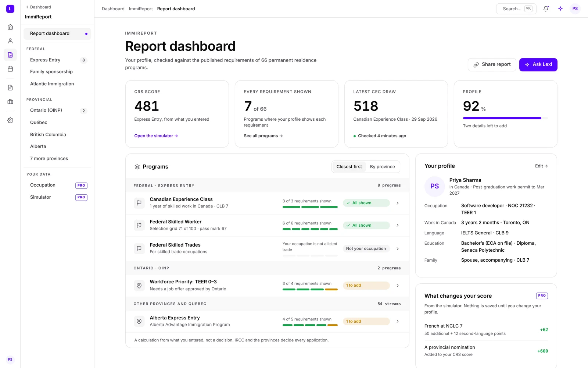588x368 pixels.
Task: Go back via the Dashboard back link
Action: (38, 7)
